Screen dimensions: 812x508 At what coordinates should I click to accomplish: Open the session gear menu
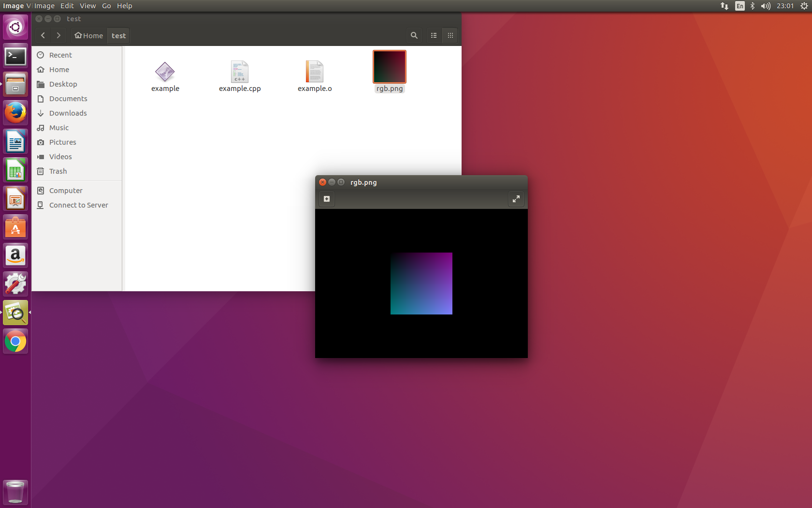[803, 6]
